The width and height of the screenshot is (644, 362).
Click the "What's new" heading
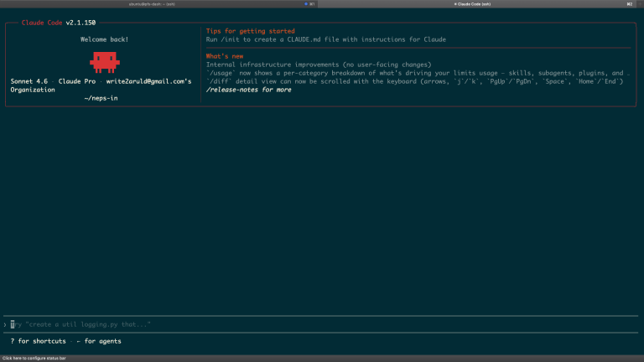(225, 56)
